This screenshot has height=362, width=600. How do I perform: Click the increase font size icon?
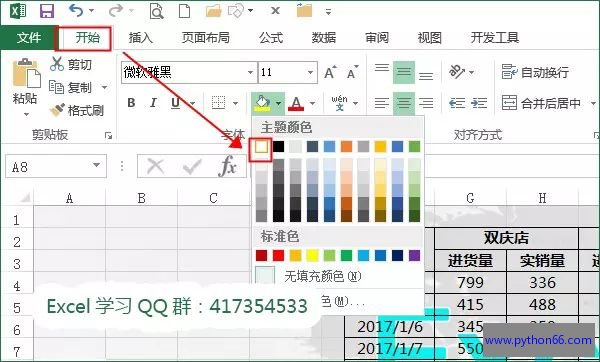point(330,72)
